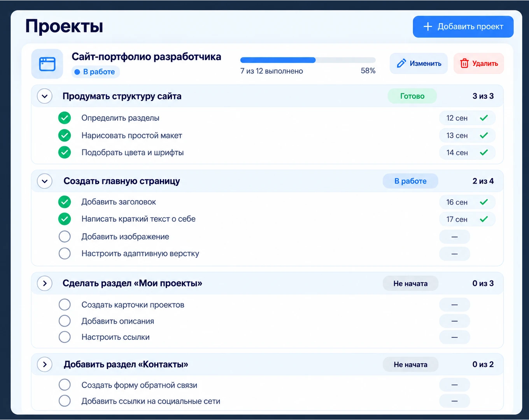
Task: Click the pencil icon in Изменить button
Action: (401, 63)
